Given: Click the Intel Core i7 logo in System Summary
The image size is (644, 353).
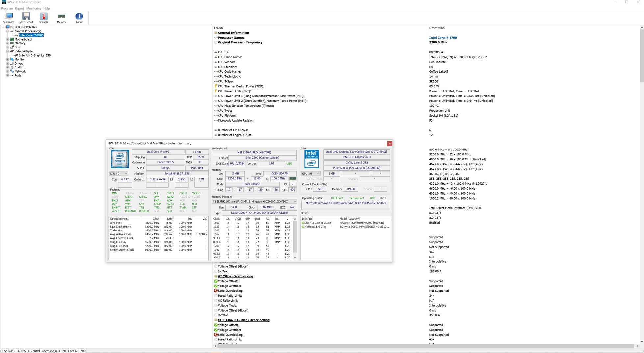Looking at the screenshot, I should (x=120, y=159).
